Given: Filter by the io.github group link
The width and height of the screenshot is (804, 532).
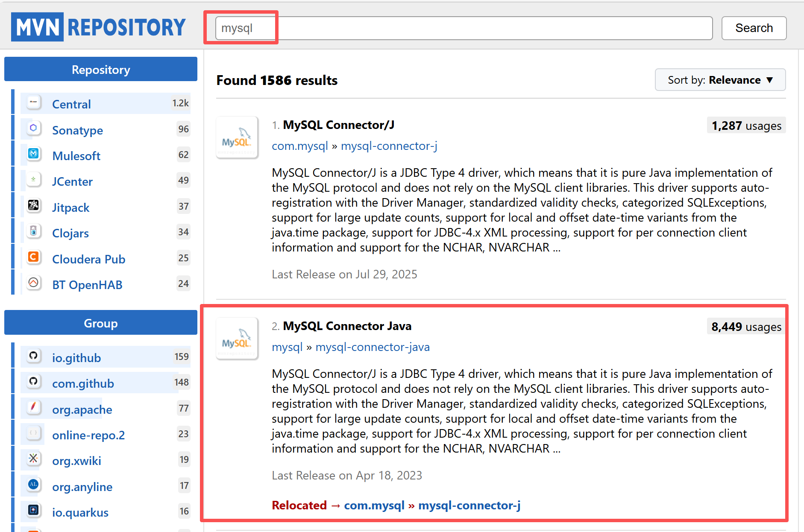Looking at the screenshot, I should 76,358.
